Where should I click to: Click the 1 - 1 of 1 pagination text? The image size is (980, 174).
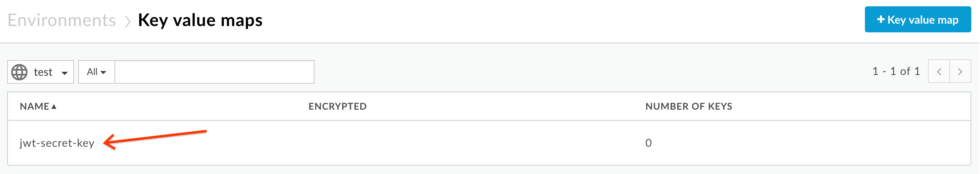896,71
